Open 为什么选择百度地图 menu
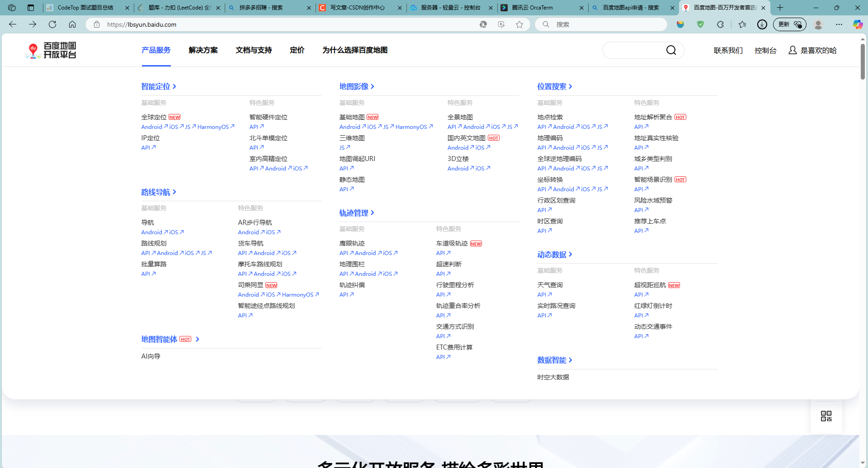 355,50
